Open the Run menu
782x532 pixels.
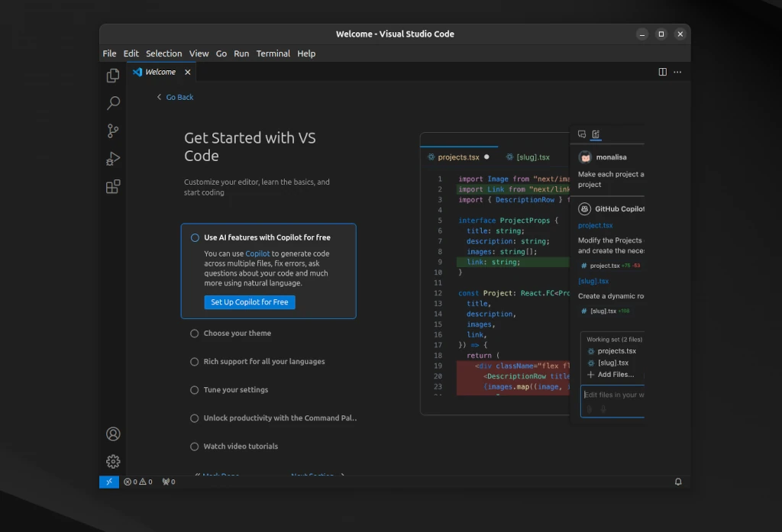click(x=241, y=53)
